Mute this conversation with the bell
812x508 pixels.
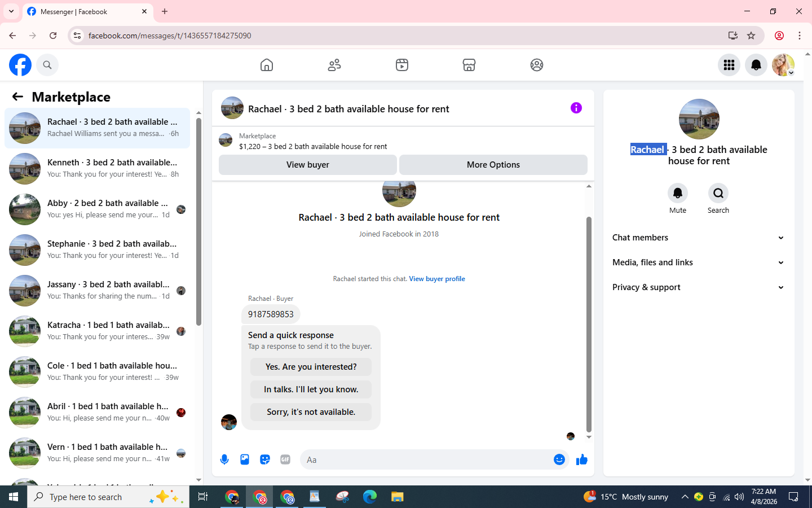coord(678,193)
